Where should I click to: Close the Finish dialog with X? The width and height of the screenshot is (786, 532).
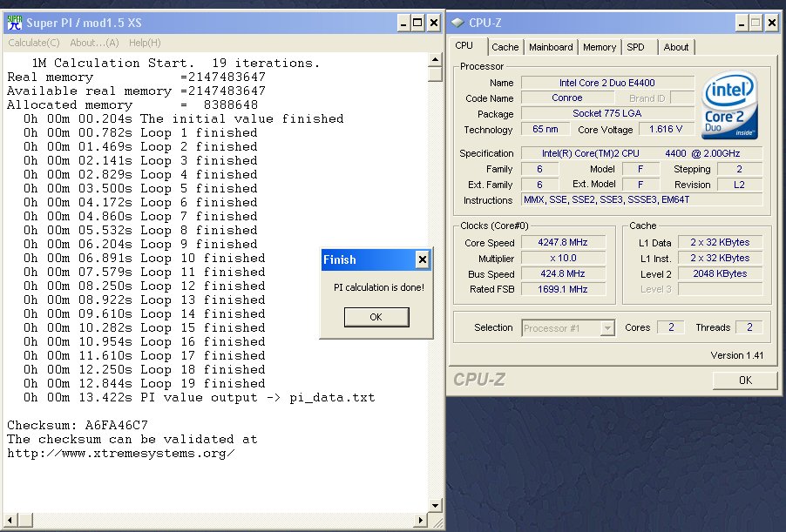click(x=423, y=259)
